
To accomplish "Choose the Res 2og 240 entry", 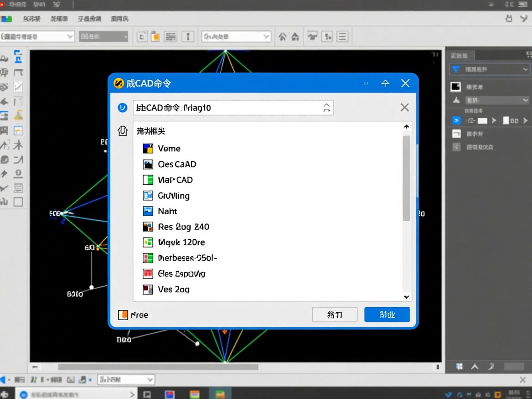I will tap(183, 227).
